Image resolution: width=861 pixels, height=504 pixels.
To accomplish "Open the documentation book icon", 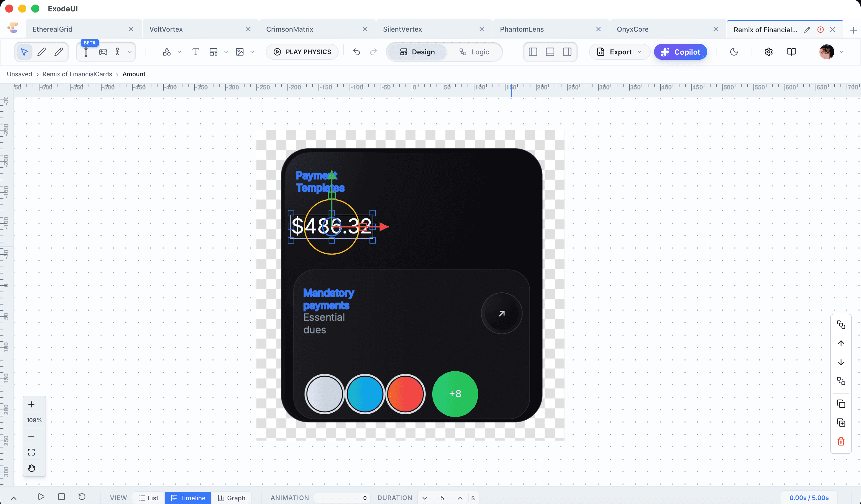I will (791, 52).
